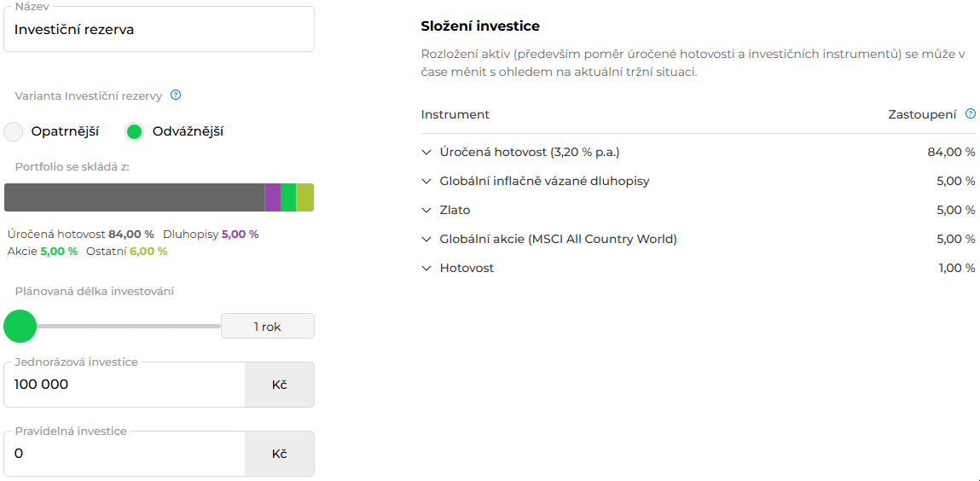
Task: Click the olive Ostatní bar segment
Action: pos(305,197)
